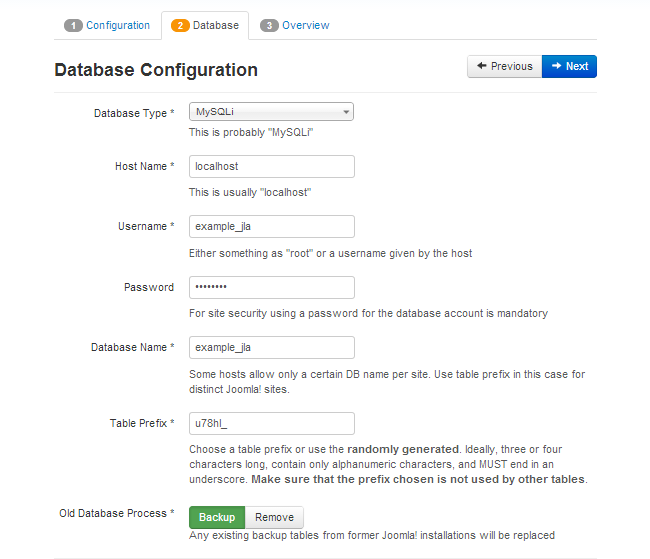Screen dimensions: 650x559
Task: Click the Password field
Action: point(271,287)
